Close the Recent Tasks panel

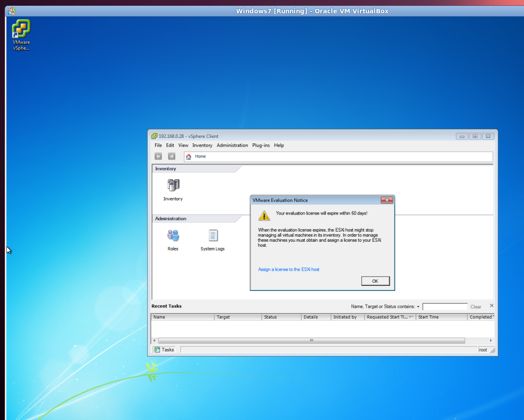(x=492, y=306)
